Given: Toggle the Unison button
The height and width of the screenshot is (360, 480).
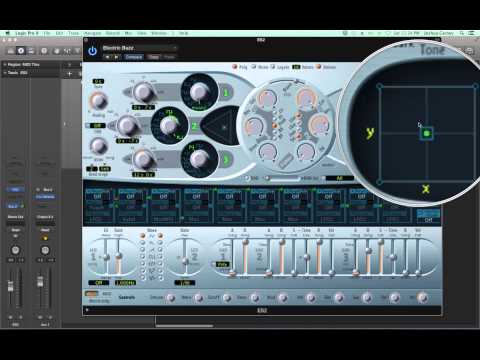Looking at the screenshot, I should [318, 67].
